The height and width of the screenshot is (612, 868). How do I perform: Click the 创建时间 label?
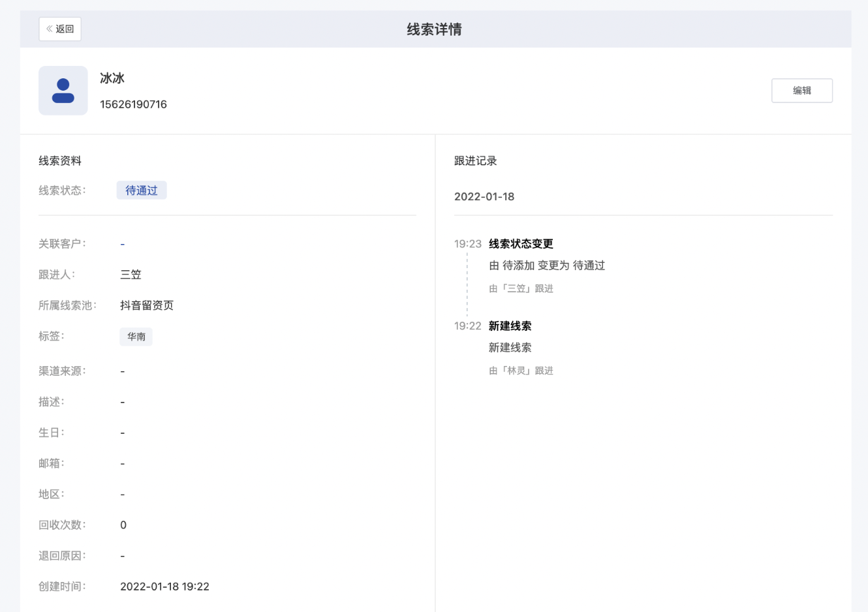tap(62, 587)
